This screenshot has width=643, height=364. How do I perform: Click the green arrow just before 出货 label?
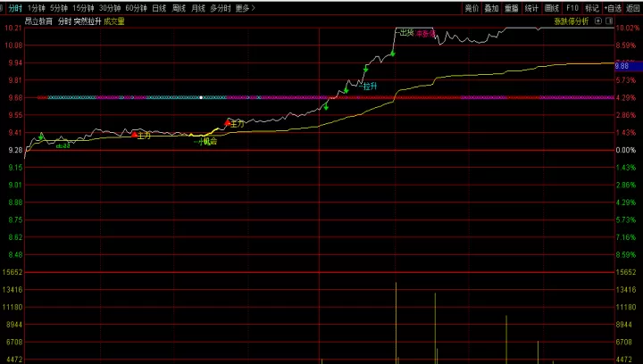point(392,54)
